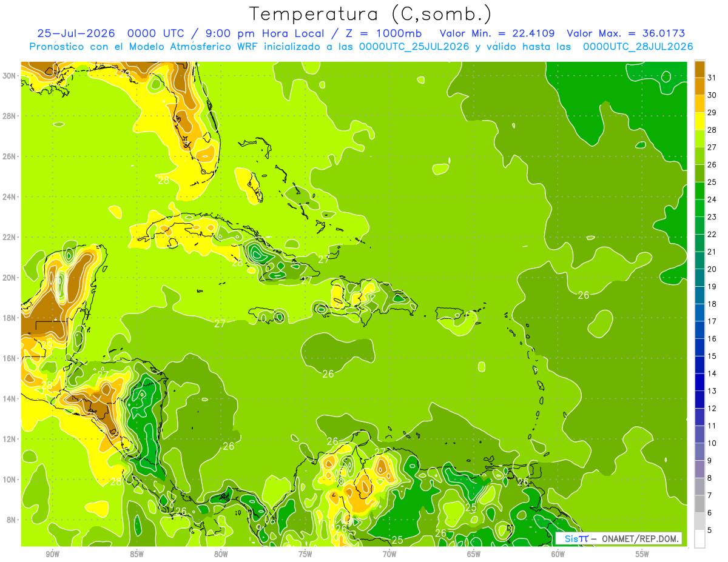
Task: Click the 14N latitude axis label
Action: click(10, 398)
